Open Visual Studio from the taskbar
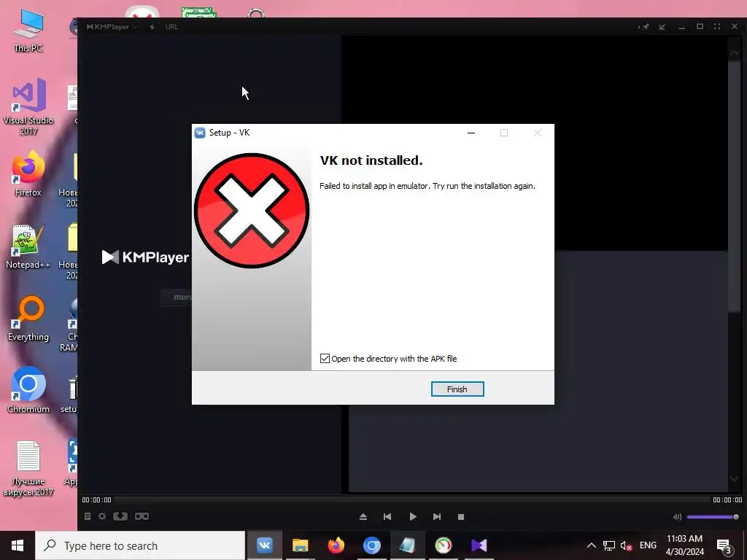 pos(479,545)
